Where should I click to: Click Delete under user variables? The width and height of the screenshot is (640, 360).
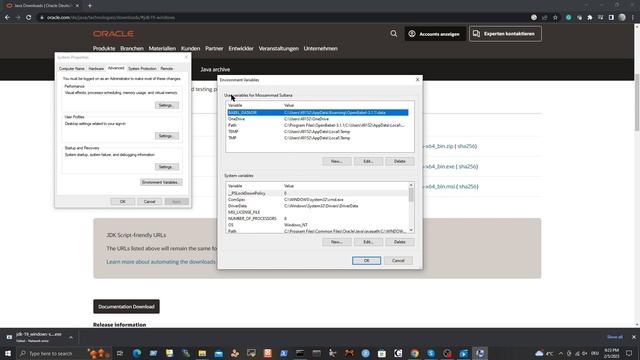pos(400,161)
